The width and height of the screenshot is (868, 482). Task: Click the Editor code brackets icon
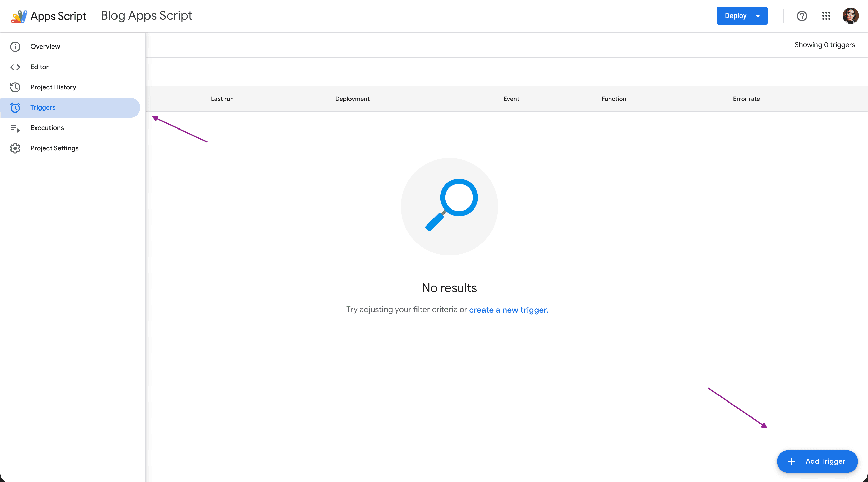(x=15, y=67)
